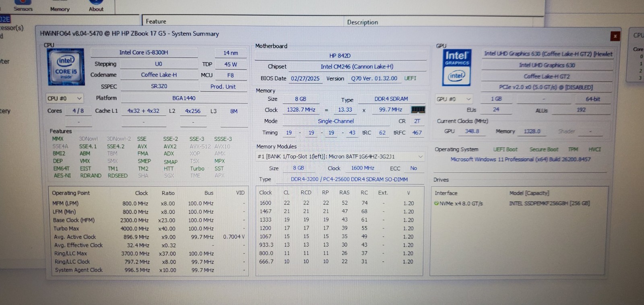This screenshot has height=305, width=644.
Task: Click the Cores value 4 / 8
Action: pos(78,111)
